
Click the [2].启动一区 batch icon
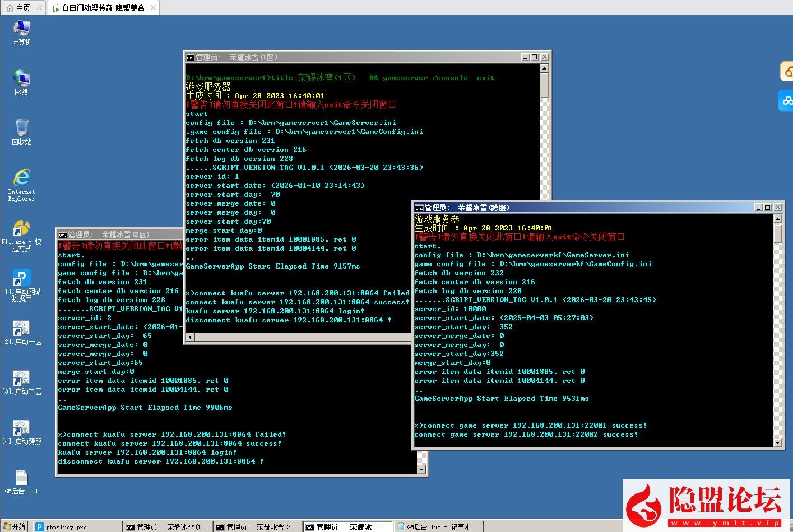coord(21,329)
